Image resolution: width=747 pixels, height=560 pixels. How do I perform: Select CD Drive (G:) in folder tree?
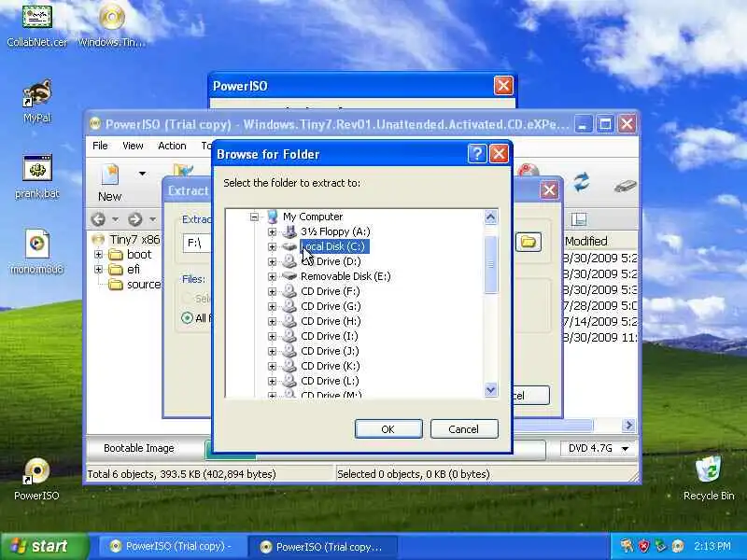pos(331,306)
